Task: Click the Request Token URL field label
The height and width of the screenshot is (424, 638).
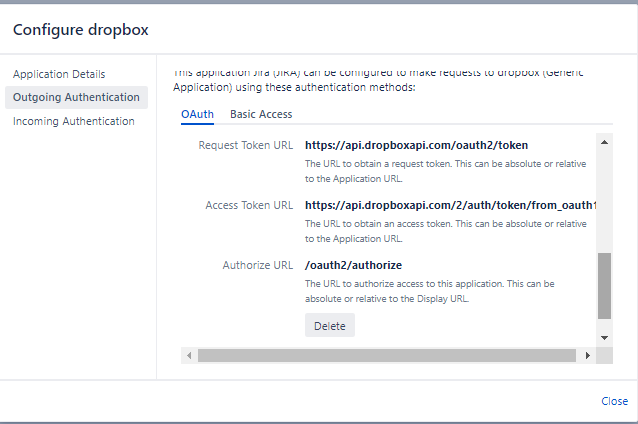Action: click(246, 145)
